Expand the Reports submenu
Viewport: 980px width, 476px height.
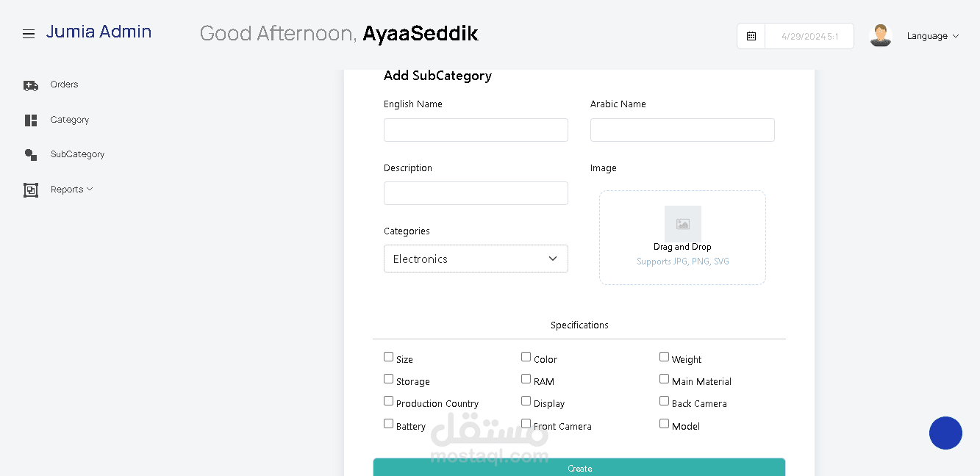click(x=71, y=190)
